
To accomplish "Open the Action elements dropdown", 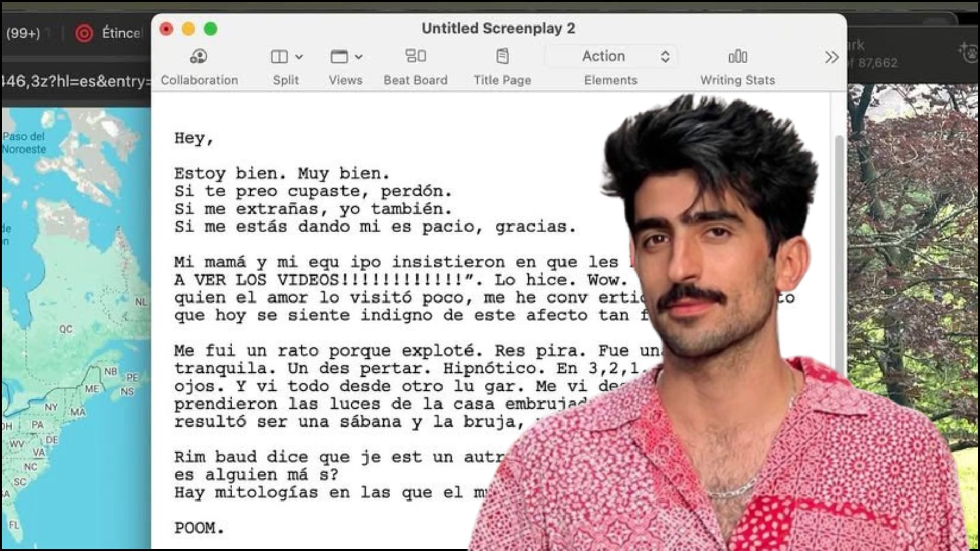I will (x=611, y=56).
